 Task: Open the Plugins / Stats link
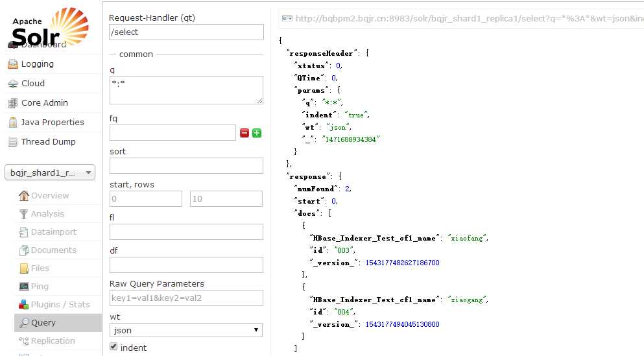[x=60, y=304]
